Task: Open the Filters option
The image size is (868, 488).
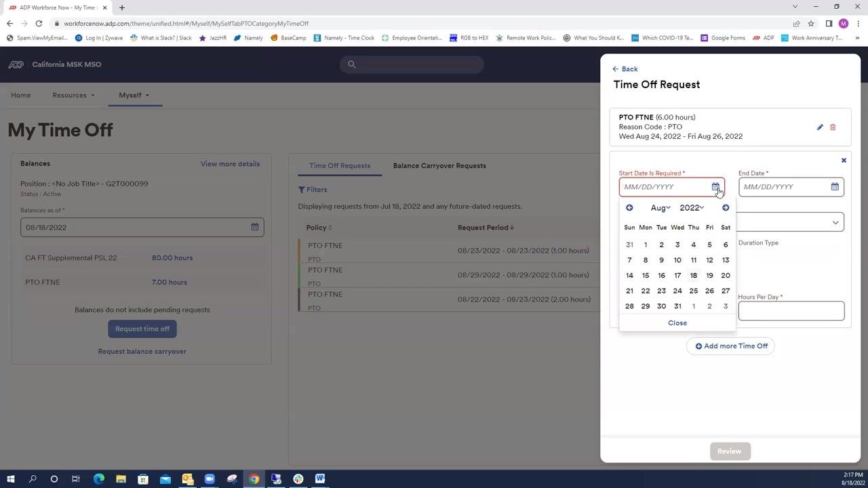Action: pyautogui.click(x=313, y=190)
